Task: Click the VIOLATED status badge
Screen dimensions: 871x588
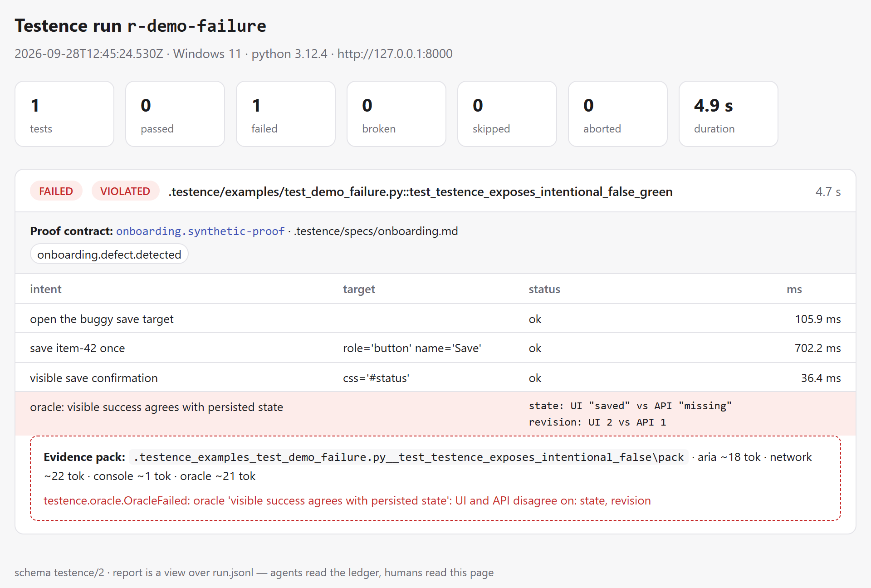Action: [125, 191]
